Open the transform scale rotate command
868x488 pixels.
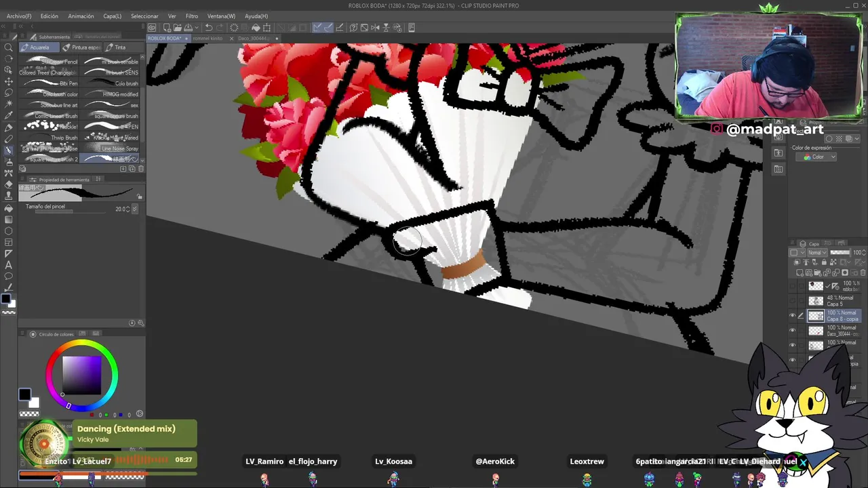[267, 28]
